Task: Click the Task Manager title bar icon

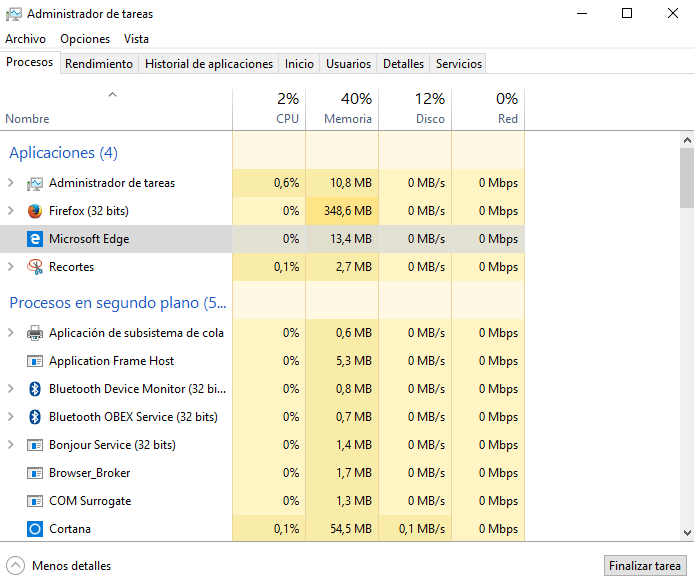Action: tap(13, 14)
